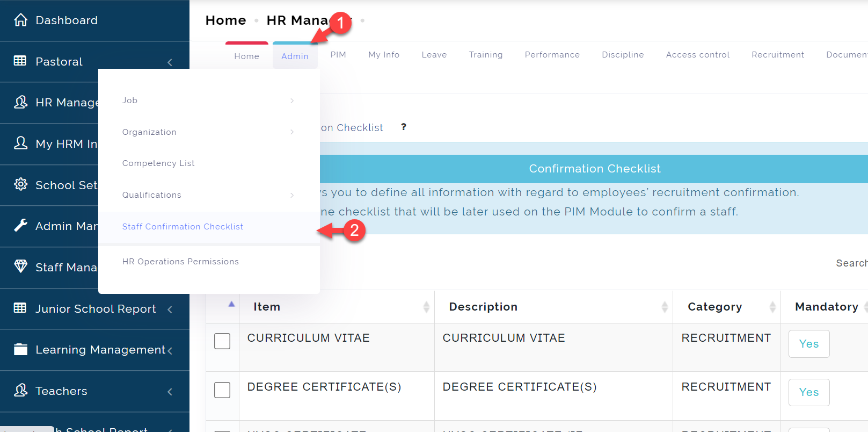The width and height of the screenshot is (868, 432).
Task: Expand the Pastoral sidebar chevron
Action: [x=170, y=62]
